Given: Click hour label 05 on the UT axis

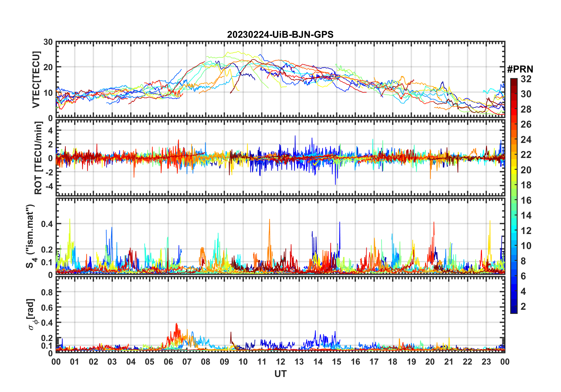Looking at the screenshot, I should [150, 362].
